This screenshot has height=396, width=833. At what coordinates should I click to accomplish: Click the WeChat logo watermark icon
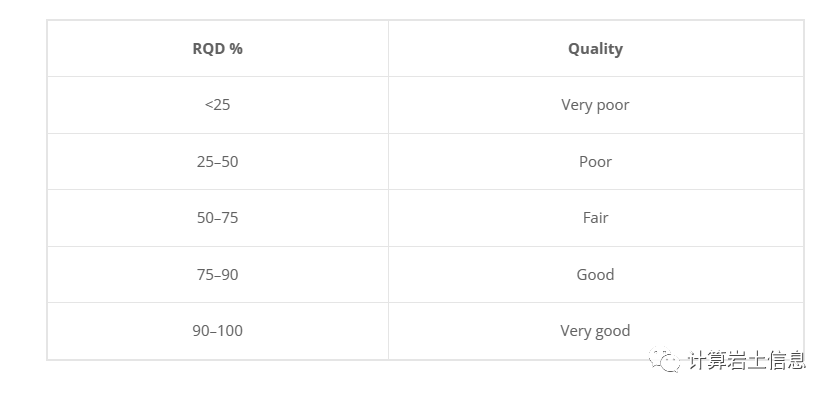[x=665, y=360]
